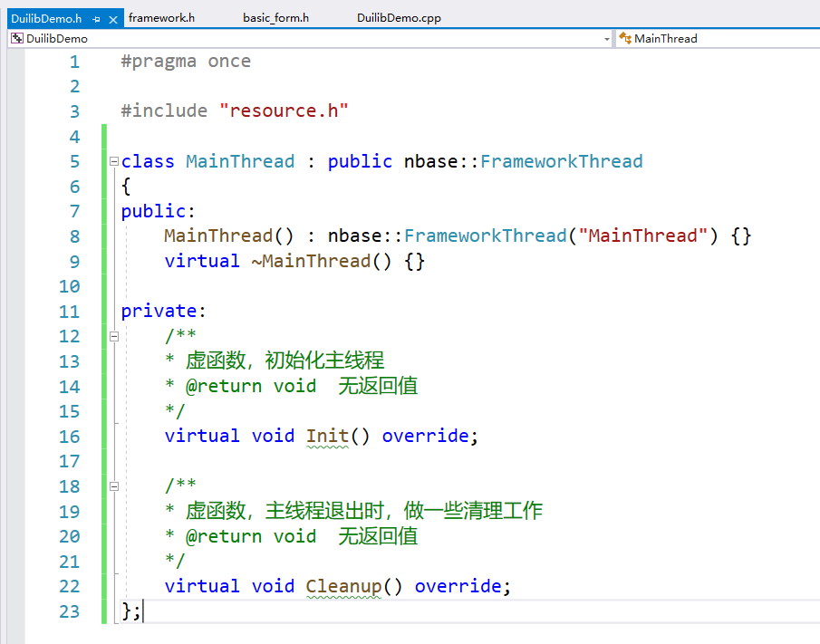Open the DuilibDemo scope dropdown arrow
Screen dimensions: 820x644
(607, 39)
